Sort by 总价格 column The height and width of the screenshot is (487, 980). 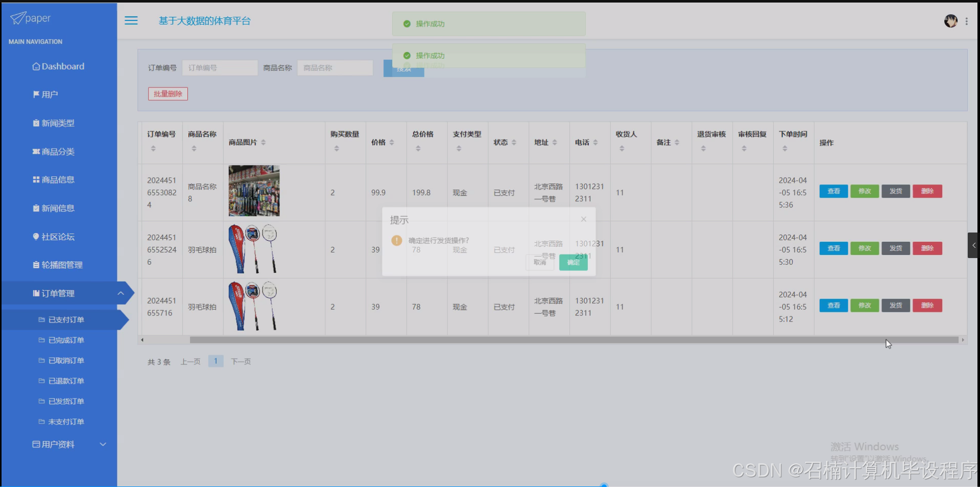(x=418, y=149)
